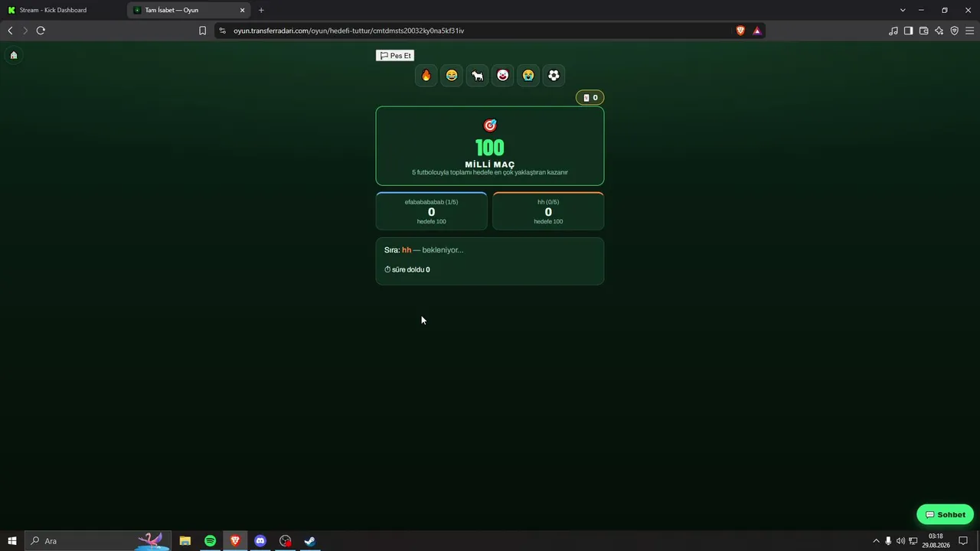The width and height of the screenshot is (980, 551).
Task: Go forward in browser history
Action: (x=25, y=31)
